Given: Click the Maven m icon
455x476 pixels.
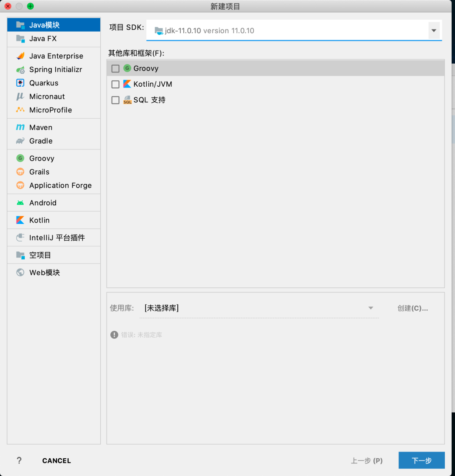Looking at the screenshot, I should [20, 127].
